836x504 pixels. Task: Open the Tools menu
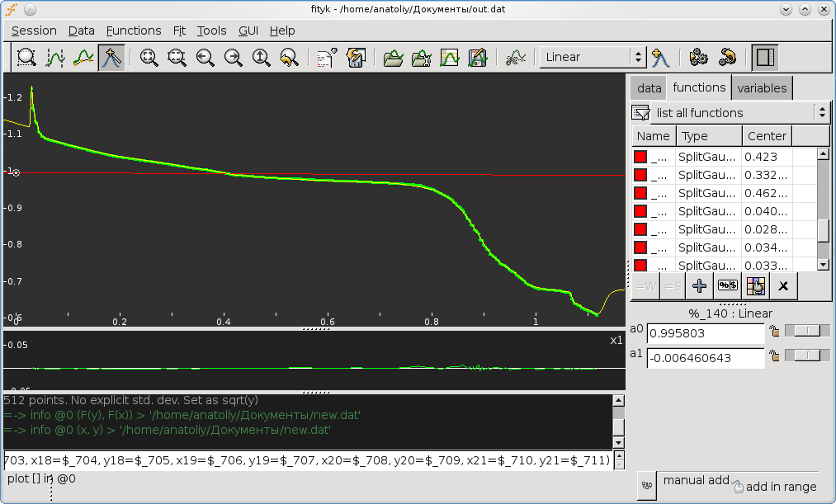[211, 31]
